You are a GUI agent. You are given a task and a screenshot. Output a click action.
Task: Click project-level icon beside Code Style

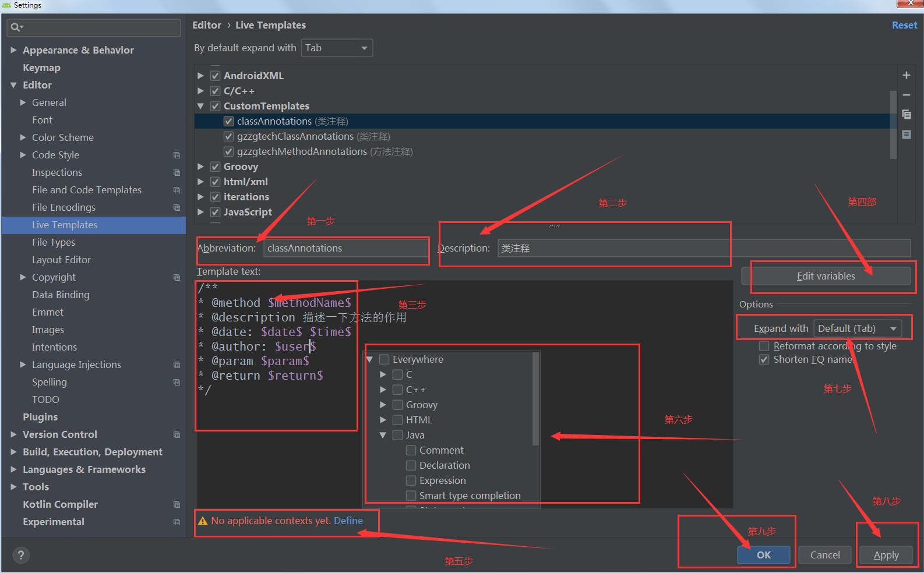177,155
